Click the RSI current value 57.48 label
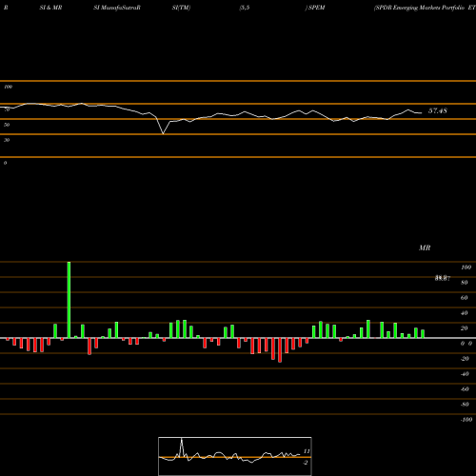This screenshot has width=476, height=476. tap(438, 110)
